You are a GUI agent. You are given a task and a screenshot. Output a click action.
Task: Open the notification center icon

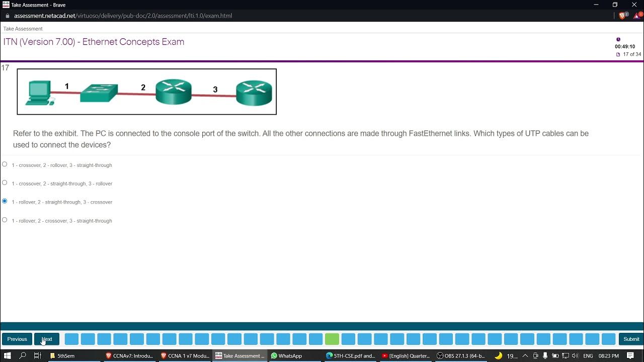tap(630, 356)
